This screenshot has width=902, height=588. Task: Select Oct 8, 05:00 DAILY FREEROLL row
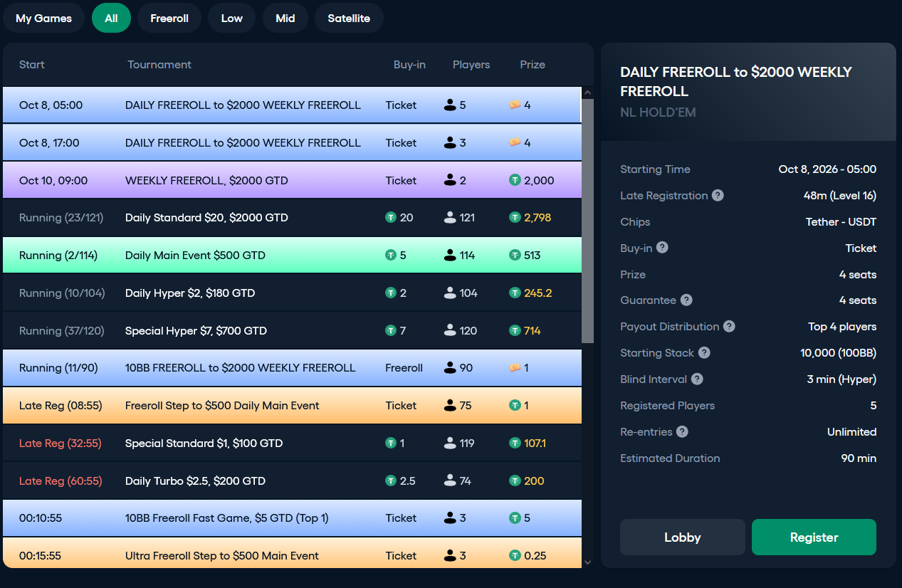(292, 105)
